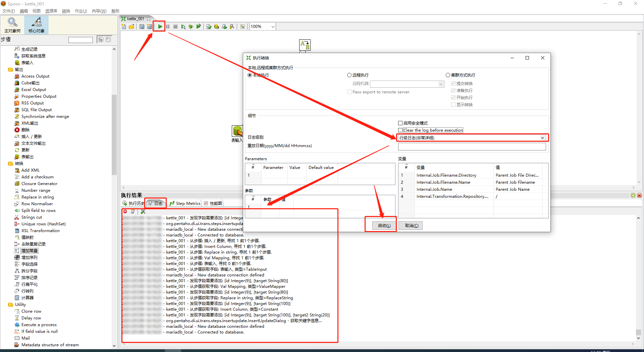Enable the 启用安全模式 safe mode checkbox
This screenshot has width=644, height=352.
tap(400, 123)
